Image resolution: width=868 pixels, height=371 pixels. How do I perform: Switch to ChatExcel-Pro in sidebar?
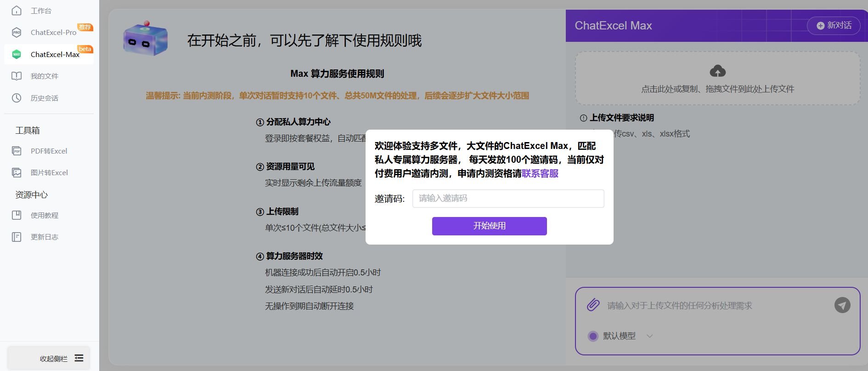point(53,33)
